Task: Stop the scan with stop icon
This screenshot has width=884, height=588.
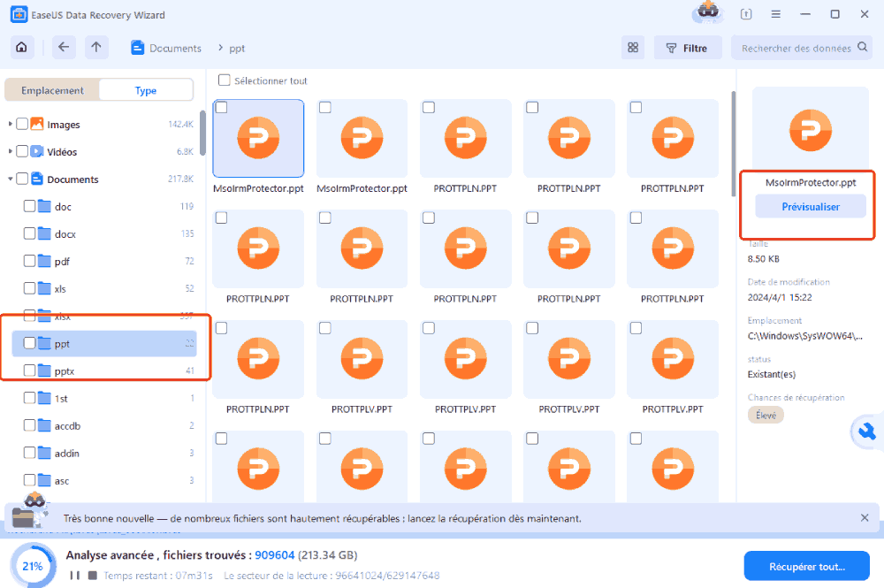Action: tap(93, 576)
